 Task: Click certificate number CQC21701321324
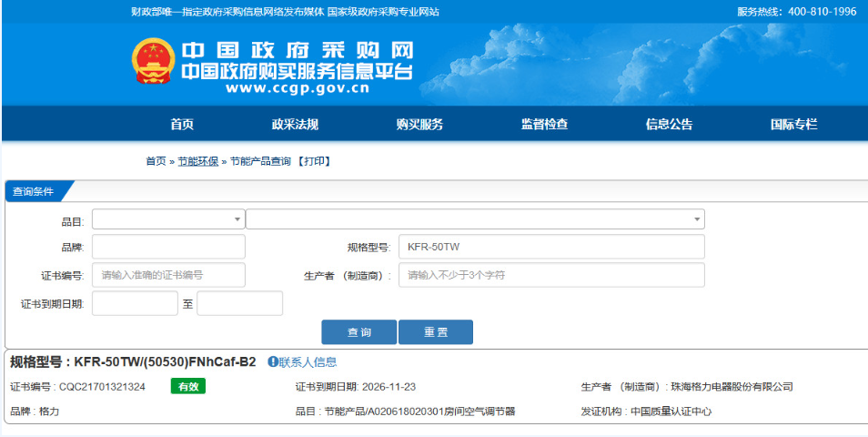pos(102,387)
